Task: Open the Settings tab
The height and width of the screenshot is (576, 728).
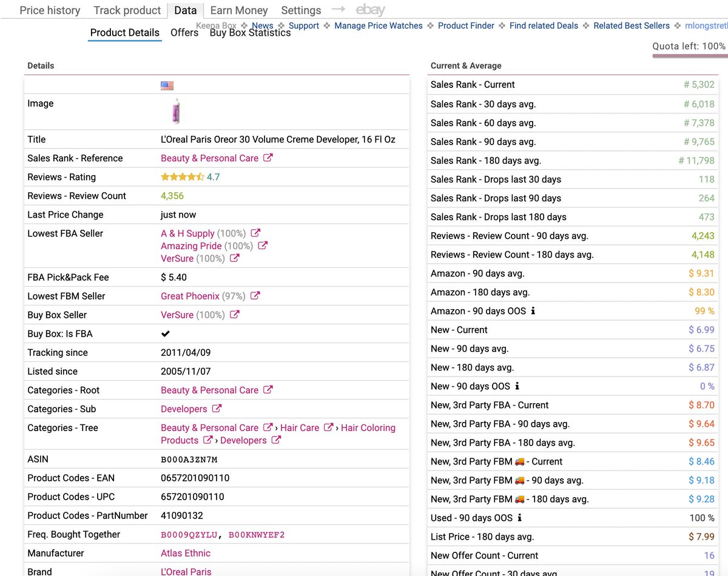Action: point(301,10)
